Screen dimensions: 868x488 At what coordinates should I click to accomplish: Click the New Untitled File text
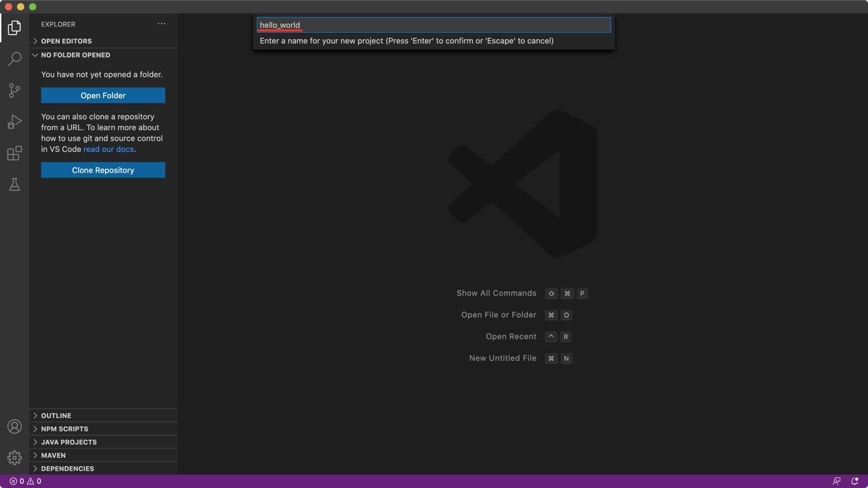503,358
